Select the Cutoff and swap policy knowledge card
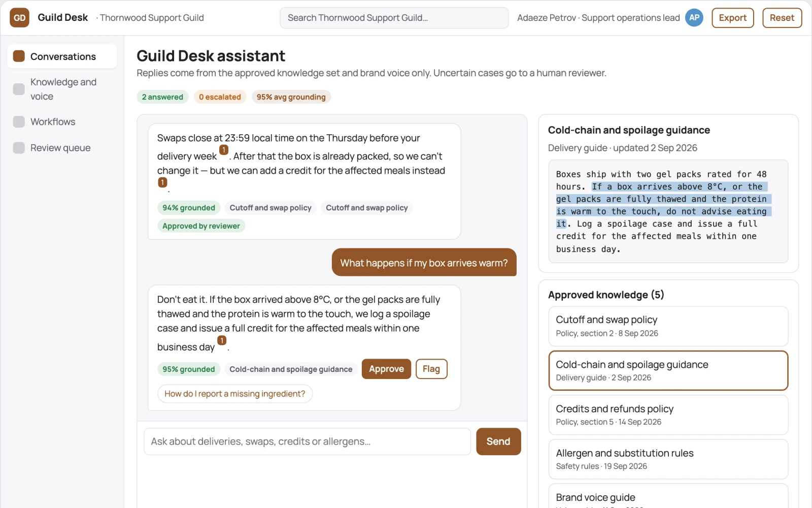Image resolution: width=812 pixels, height=508 pixels. (668, 326)
